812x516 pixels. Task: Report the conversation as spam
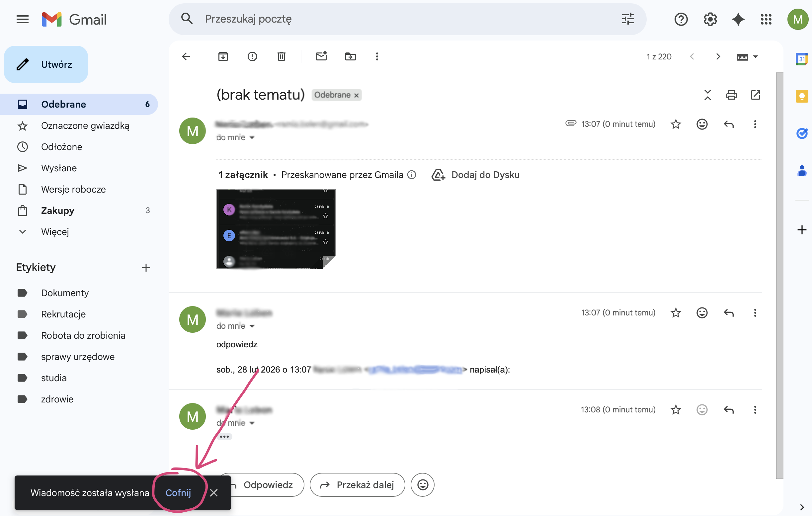click(x=252, y=56)
